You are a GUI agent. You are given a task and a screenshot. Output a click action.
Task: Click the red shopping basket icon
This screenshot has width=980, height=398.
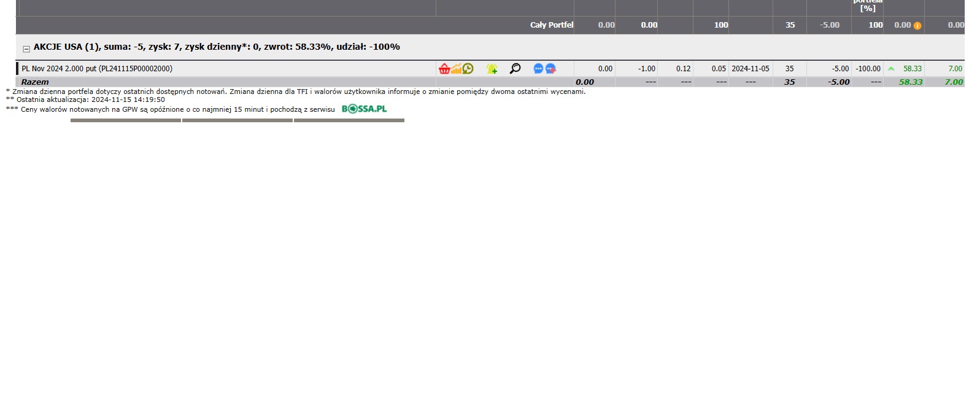coord(444,69)
